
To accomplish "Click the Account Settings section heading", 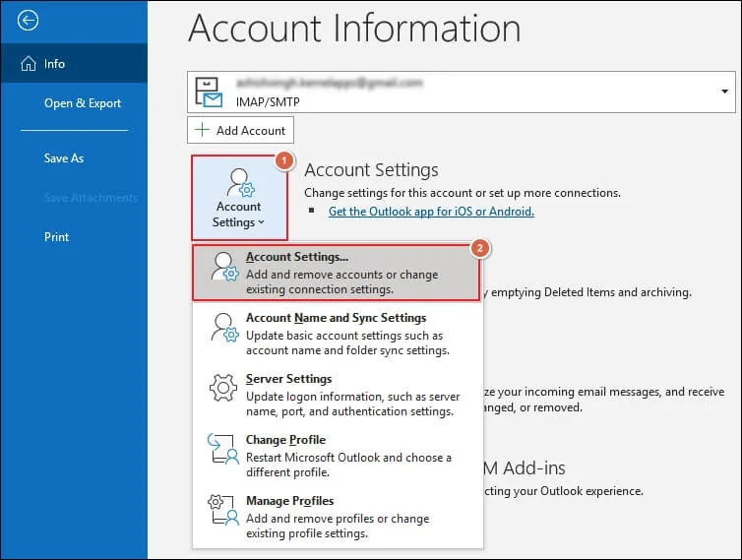I will pyautogui.click(x=371, y=170).
